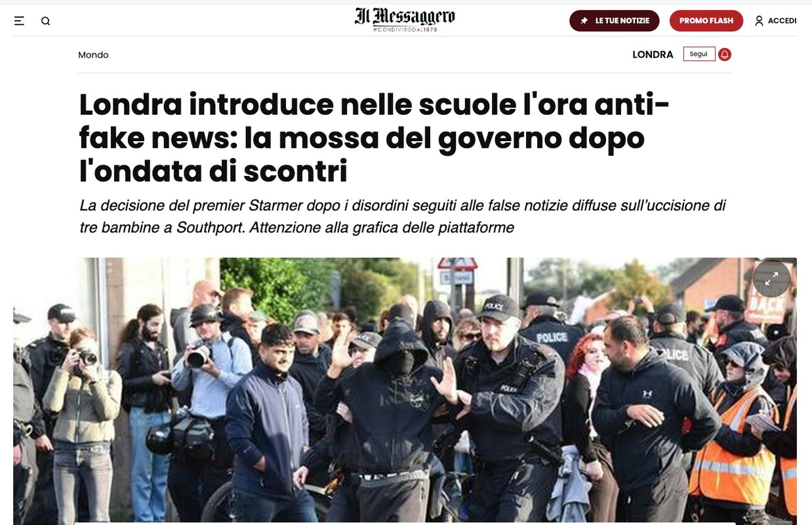Open the hamburger menu icon
The image size is (812, 525).
tap(19, 21)
